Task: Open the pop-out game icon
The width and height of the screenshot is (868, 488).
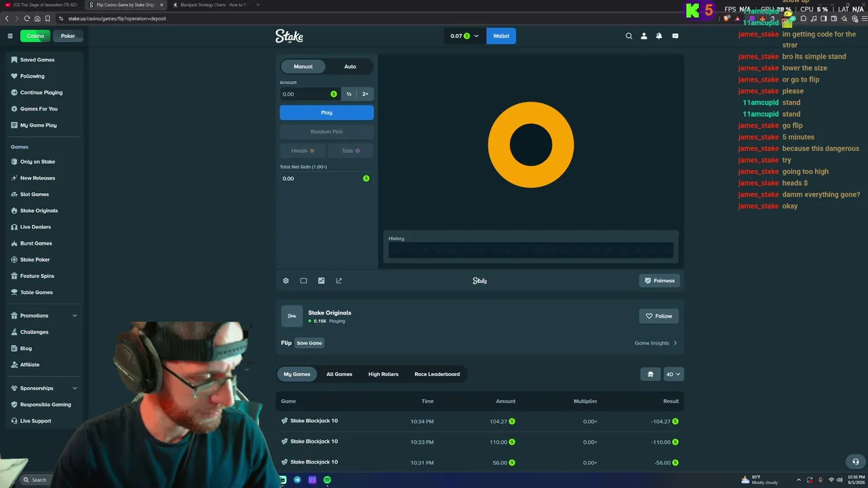Action: [339, 281]
